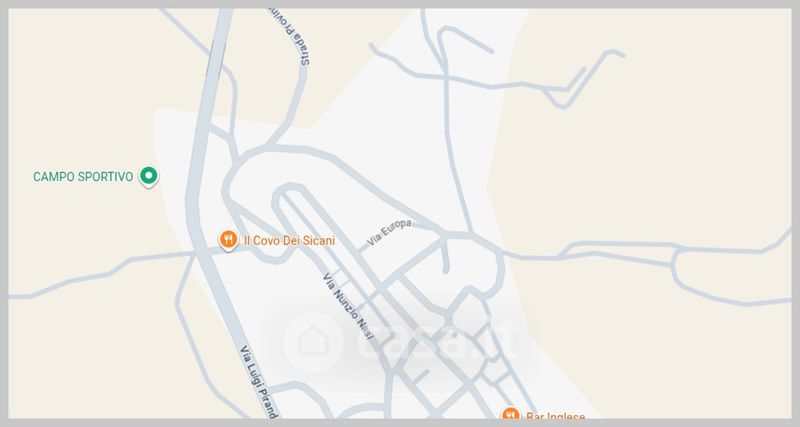Click the orange restaurant icon for Il Covo Dei Sicani

click(x=228, y=240)
